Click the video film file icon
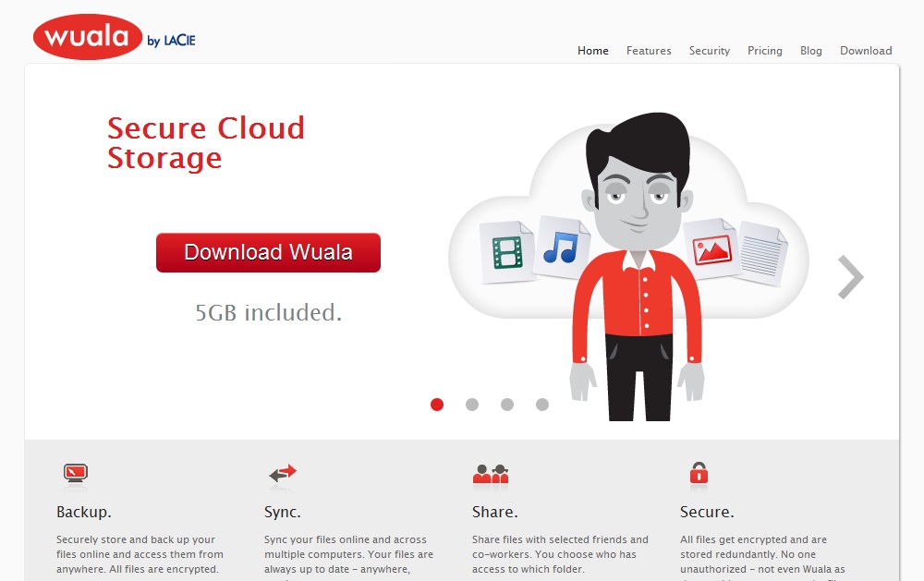 [507, 252]
